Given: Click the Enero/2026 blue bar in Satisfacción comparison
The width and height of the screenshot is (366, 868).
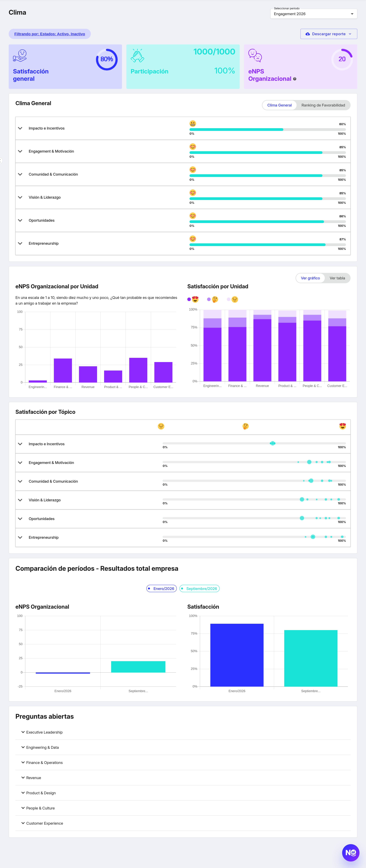Looking at the screenshot, I should coord(237,655).
